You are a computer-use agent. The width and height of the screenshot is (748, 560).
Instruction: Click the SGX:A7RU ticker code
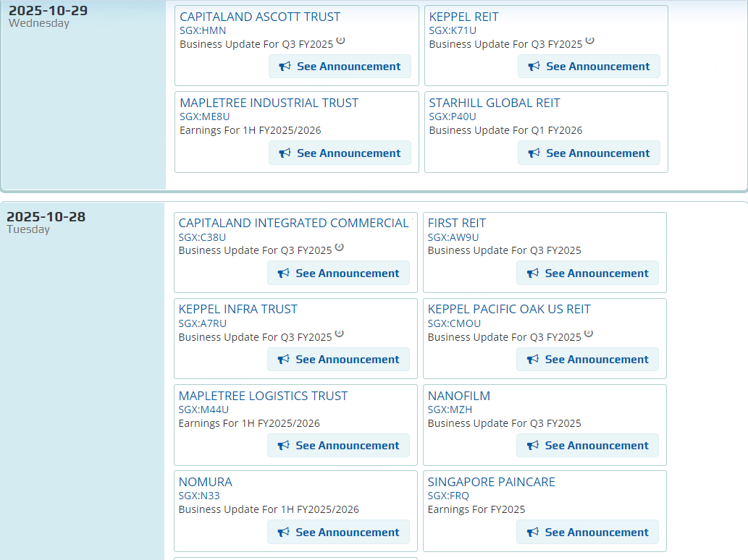(x=202, y=323)
